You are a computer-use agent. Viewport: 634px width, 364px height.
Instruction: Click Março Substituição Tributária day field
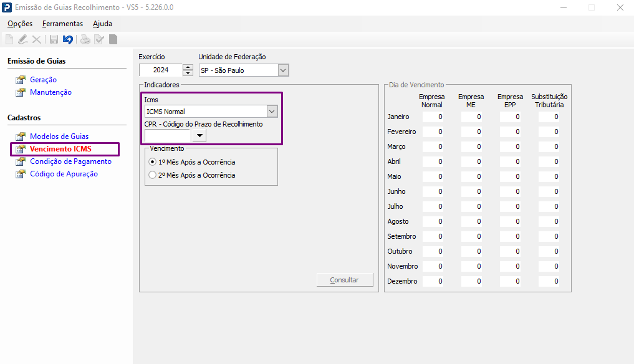click(549, 147)
